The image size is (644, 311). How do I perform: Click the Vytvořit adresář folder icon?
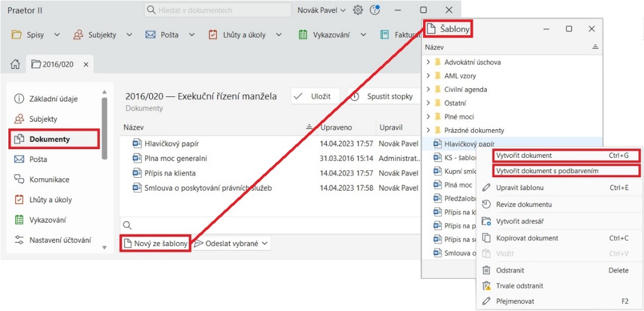click(x=486, y=222)
